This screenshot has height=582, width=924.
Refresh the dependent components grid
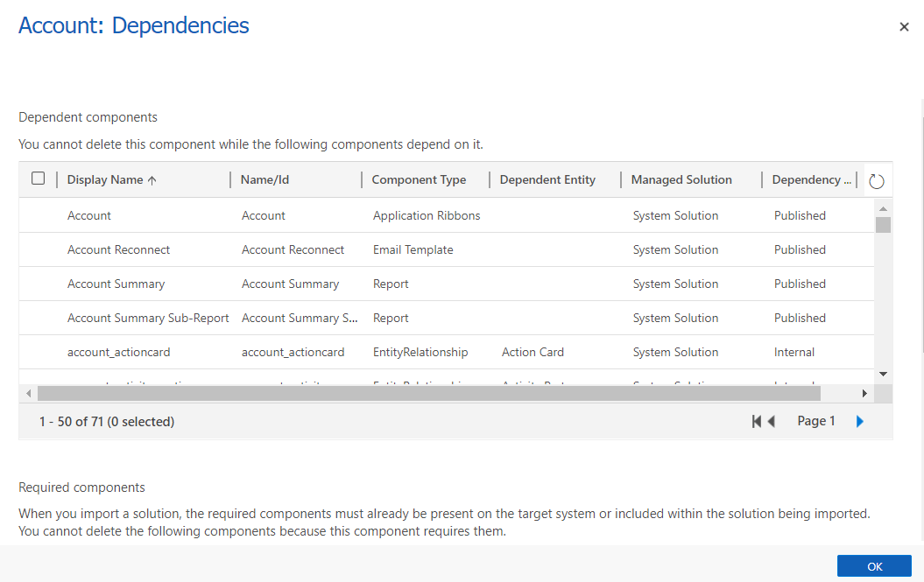pyautogui.click(x=877, y=181)
